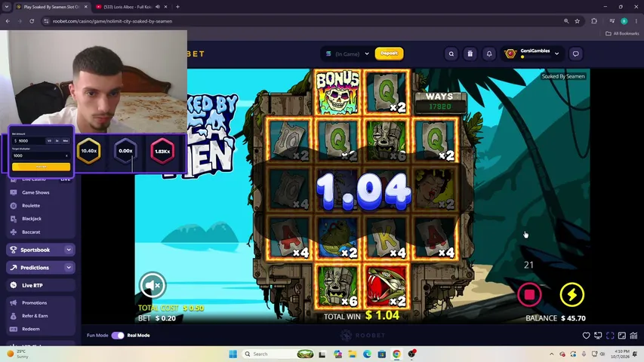The image size is (644, 362).
Task: Show hidden system tray icons chevron
Action: coord(552,354)
